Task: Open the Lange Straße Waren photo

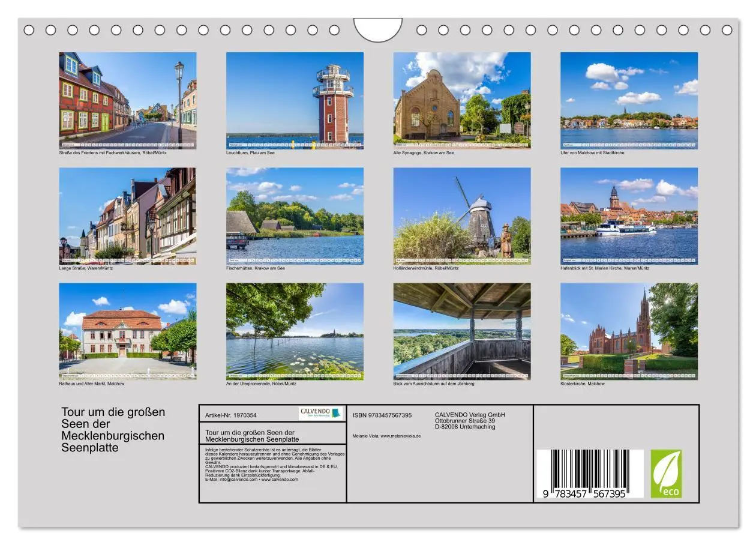Action: point(127,216)
